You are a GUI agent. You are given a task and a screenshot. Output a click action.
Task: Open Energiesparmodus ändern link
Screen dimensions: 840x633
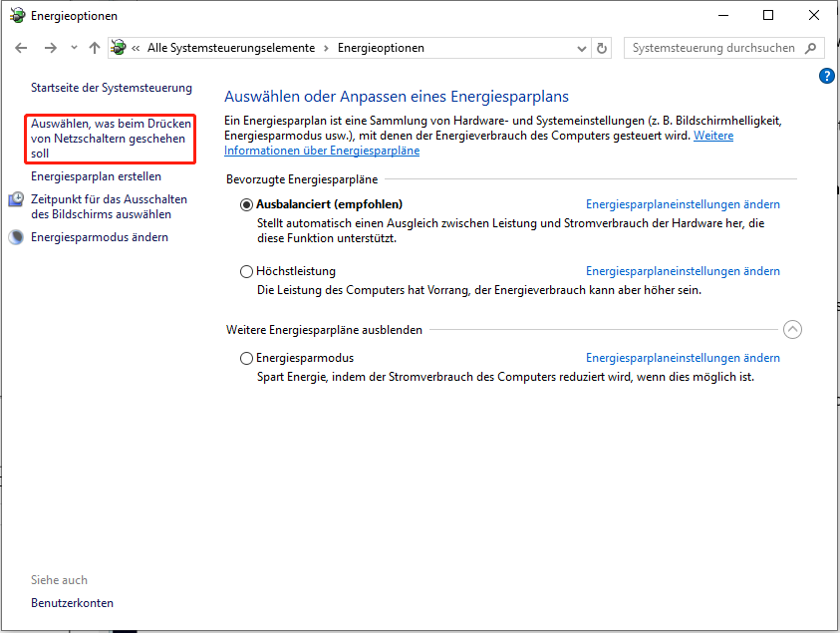pos(100,237)
